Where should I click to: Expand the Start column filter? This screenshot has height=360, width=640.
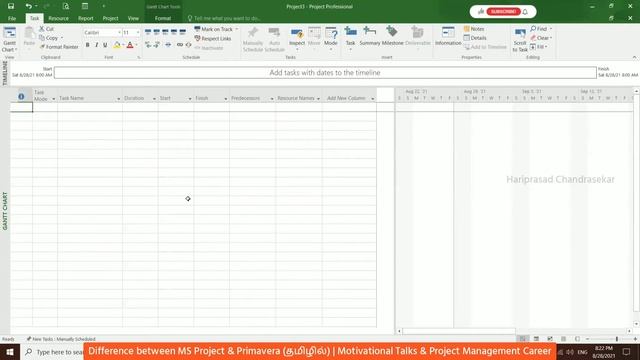190,99
